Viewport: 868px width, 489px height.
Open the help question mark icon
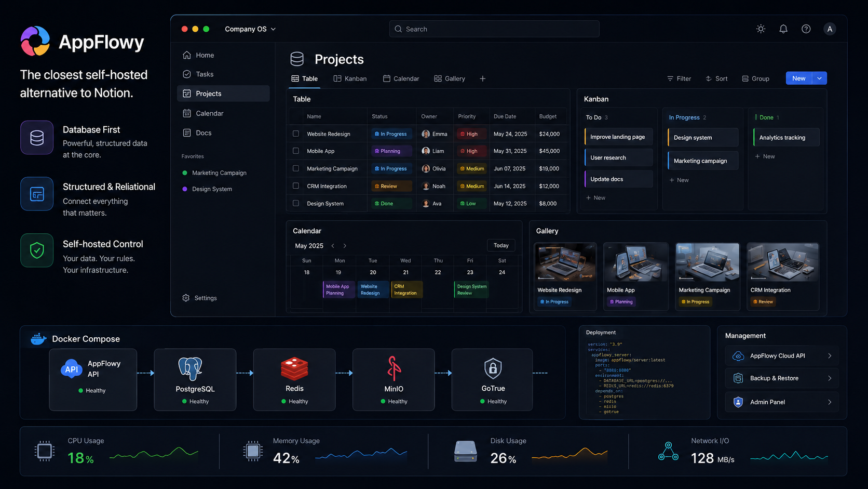pyautogui.click(x=806, y=29)
